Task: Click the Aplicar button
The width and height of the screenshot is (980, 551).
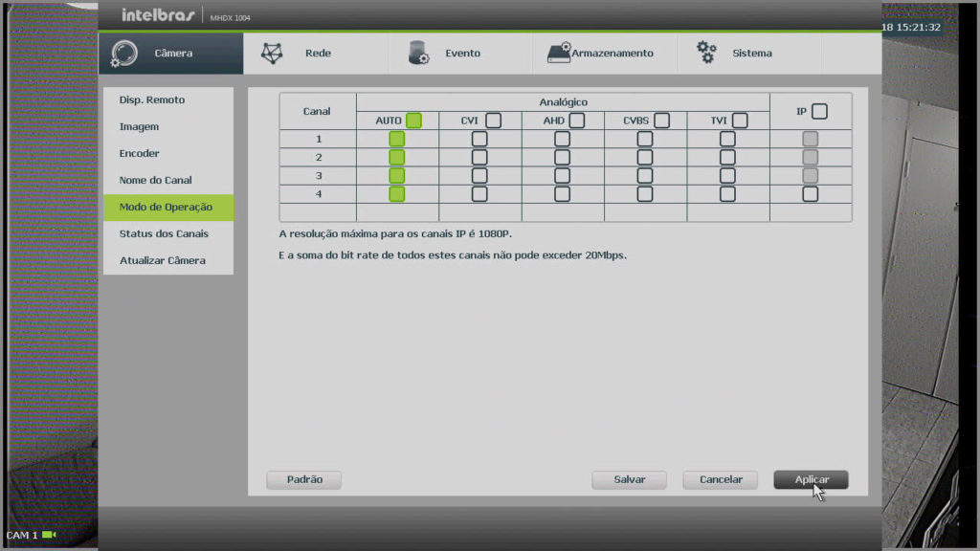Action: (811, 480)
